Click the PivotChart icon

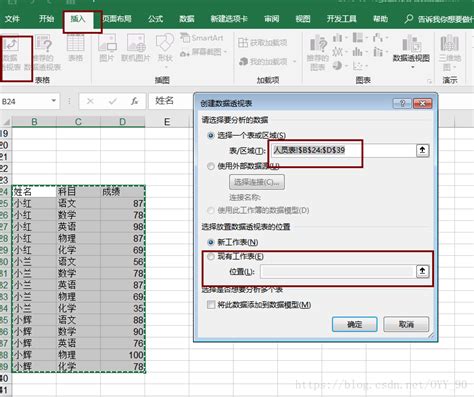click(411, 44)
